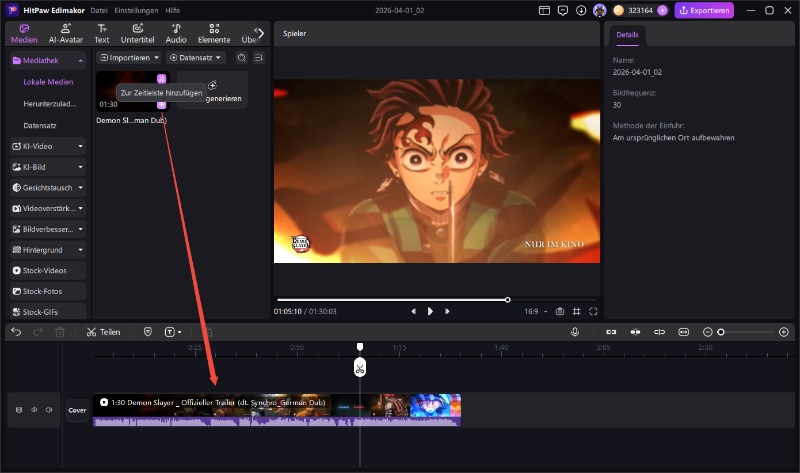
Task: Switch to the AI-Avatar tab
Action: pyautogui.click(x=66, y=34)
